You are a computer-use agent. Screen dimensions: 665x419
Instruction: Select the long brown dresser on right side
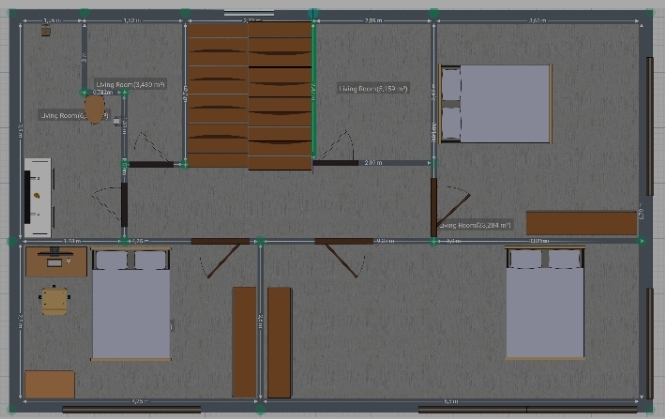pos(581,223)
